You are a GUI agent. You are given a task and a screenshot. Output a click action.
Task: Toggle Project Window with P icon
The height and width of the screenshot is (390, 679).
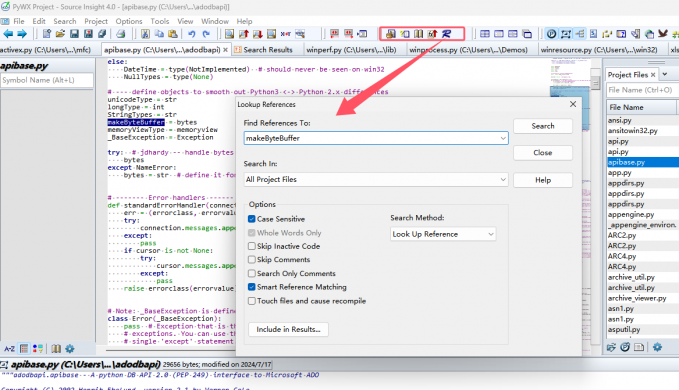pos(551,34)
